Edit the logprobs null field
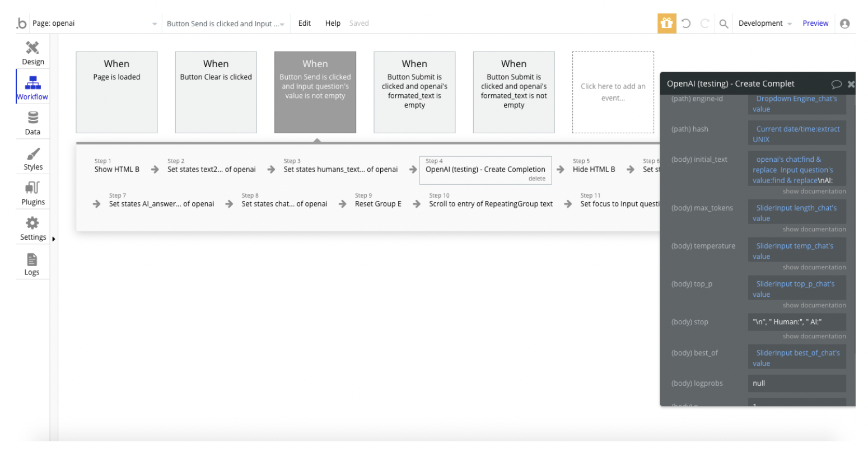Screen dimensions: 868x457 tap(797, 383)
